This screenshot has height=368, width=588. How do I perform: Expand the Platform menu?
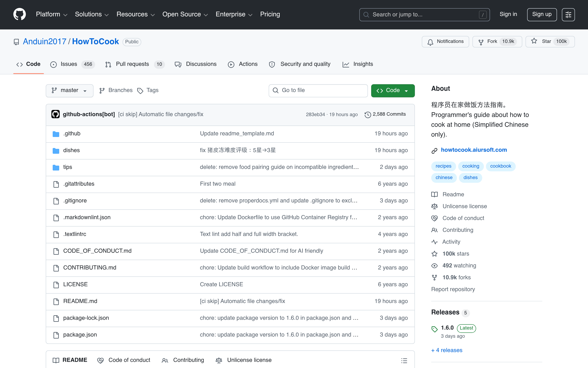pos(51,14)
